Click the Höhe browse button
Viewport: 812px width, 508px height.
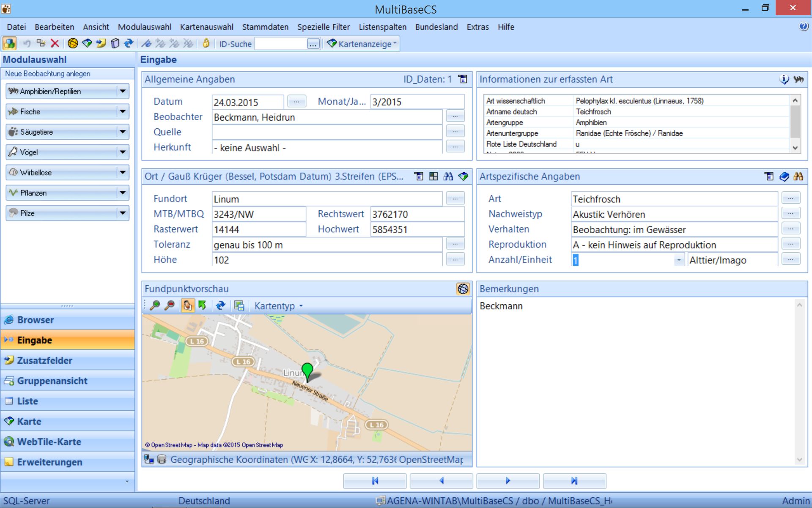click(455, 259)
